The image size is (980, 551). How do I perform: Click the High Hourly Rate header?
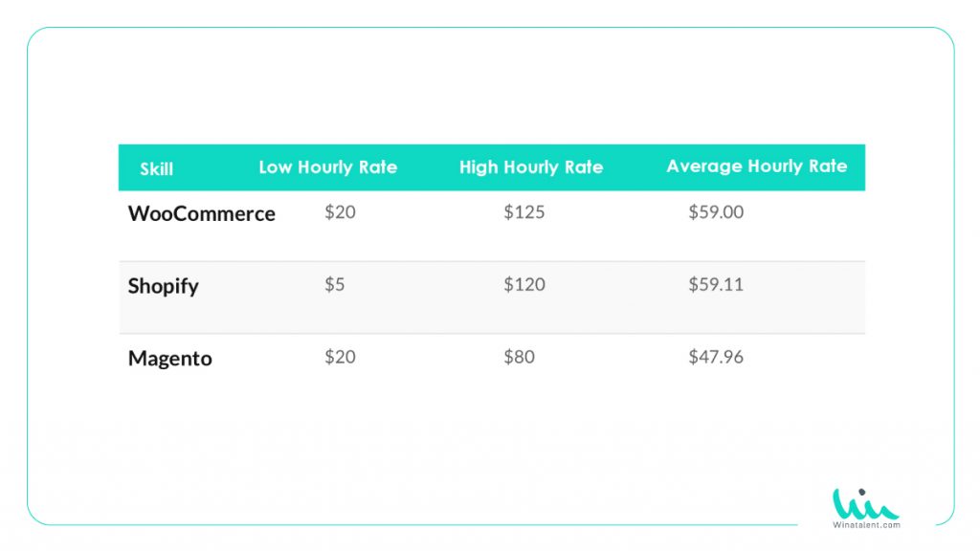coord(531,167)
